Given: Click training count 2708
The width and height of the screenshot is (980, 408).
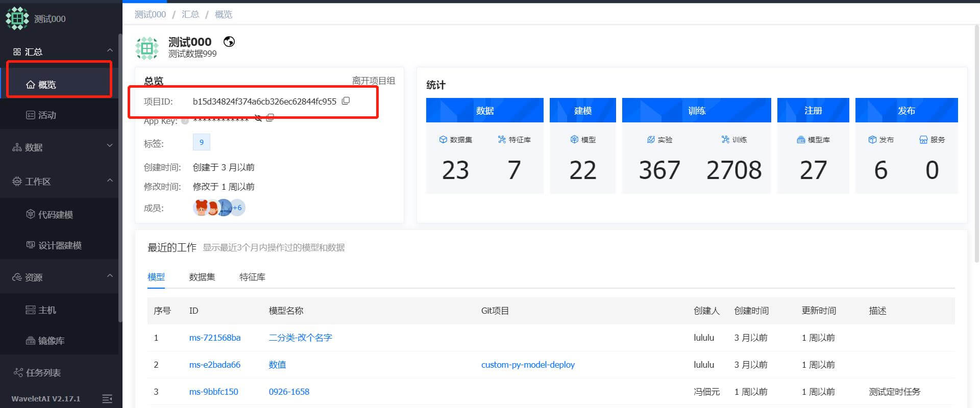Looking at the screenshot, I should point(734,170).
